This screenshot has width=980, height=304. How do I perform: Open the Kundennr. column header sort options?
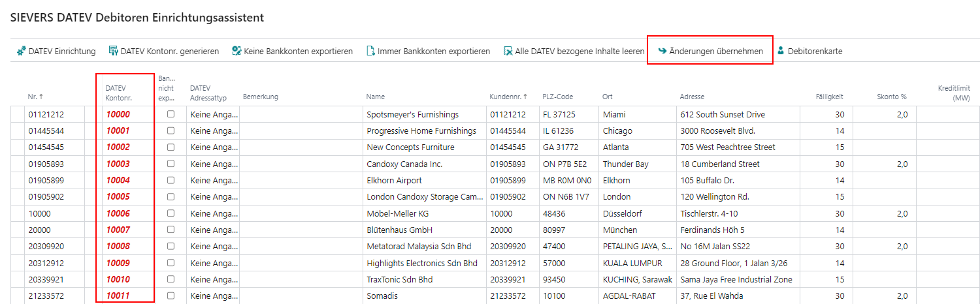[x=508, y=97]
